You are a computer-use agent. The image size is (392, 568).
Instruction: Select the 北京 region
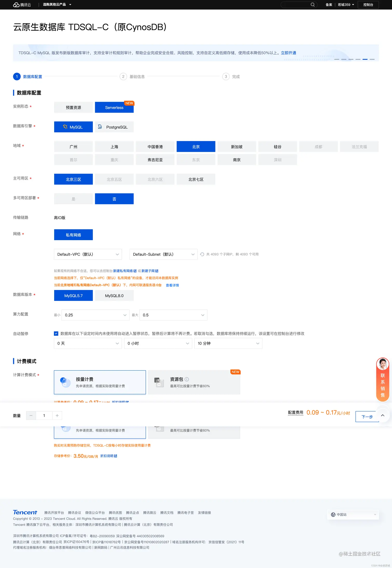[x=196, y=147]
